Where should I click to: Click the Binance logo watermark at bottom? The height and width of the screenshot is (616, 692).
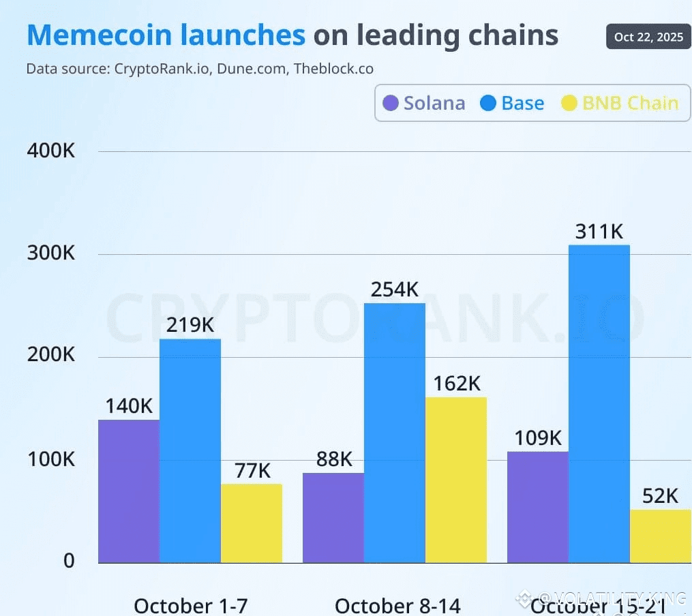524,599
